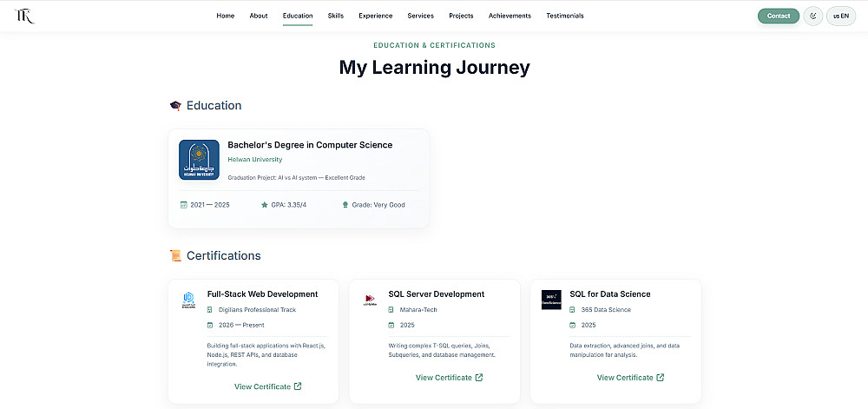Click the calendar icon beside 2021 — 2025
This screenshot has height=409, width=868.
click(x=183, y=205)
